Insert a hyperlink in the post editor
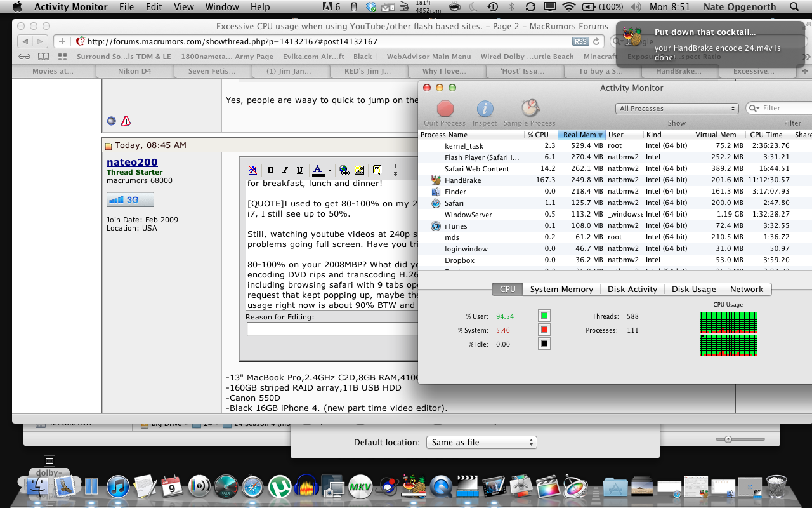 click(x=344, y=170)
